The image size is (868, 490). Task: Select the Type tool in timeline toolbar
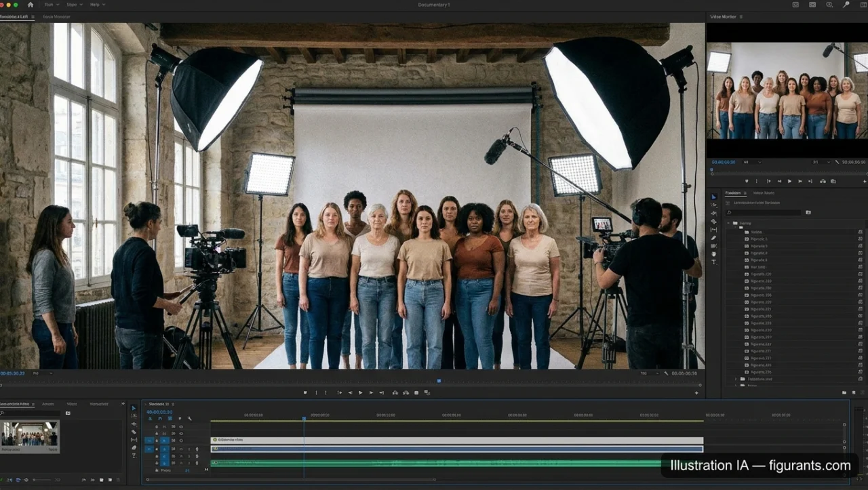[x=134, y=455]
